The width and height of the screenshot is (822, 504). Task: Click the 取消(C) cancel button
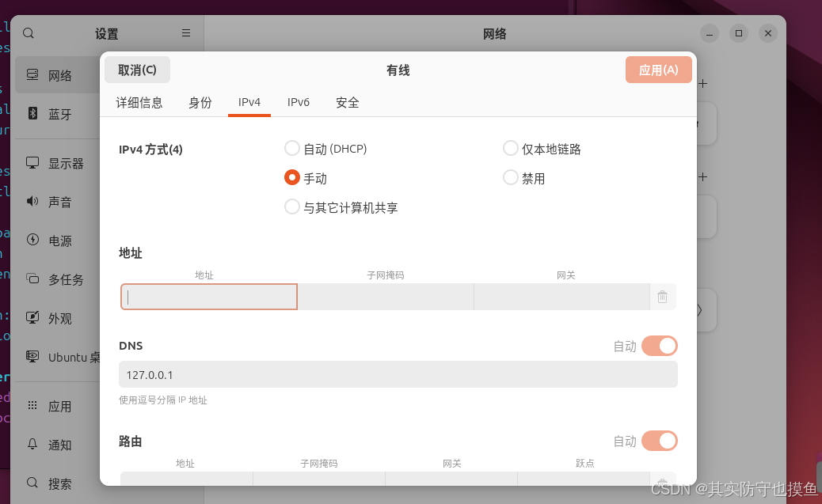point(137,70)
